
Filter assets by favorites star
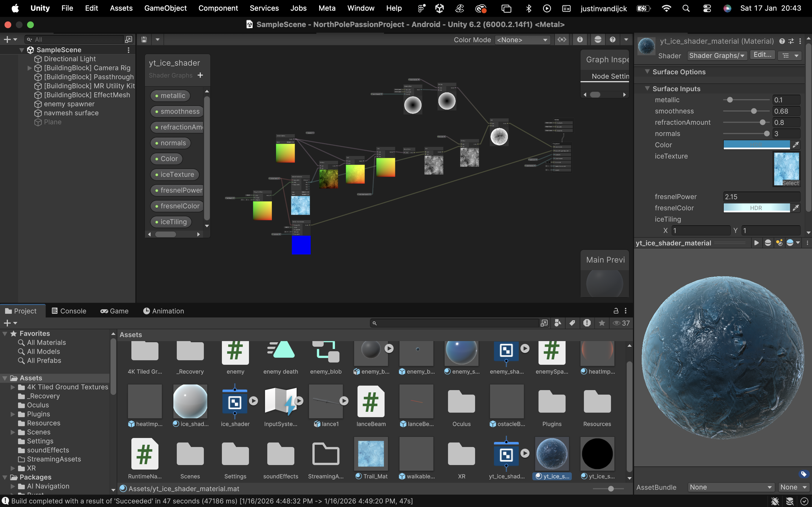602,323
